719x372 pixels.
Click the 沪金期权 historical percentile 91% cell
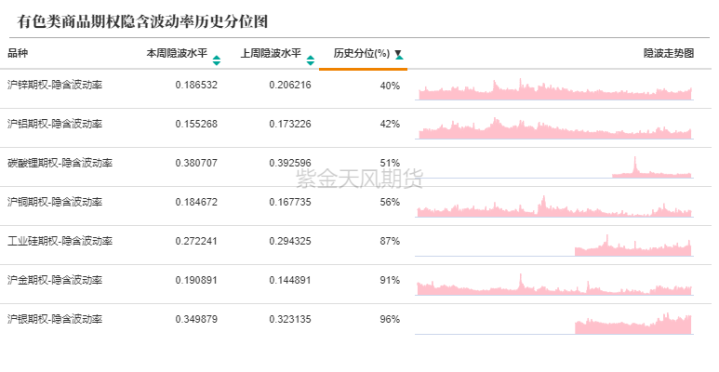click(x=390, y=280)
